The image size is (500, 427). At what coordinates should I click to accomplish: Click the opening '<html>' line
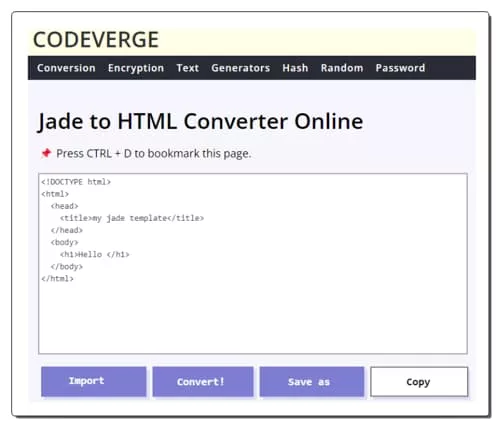coord(55,194)
